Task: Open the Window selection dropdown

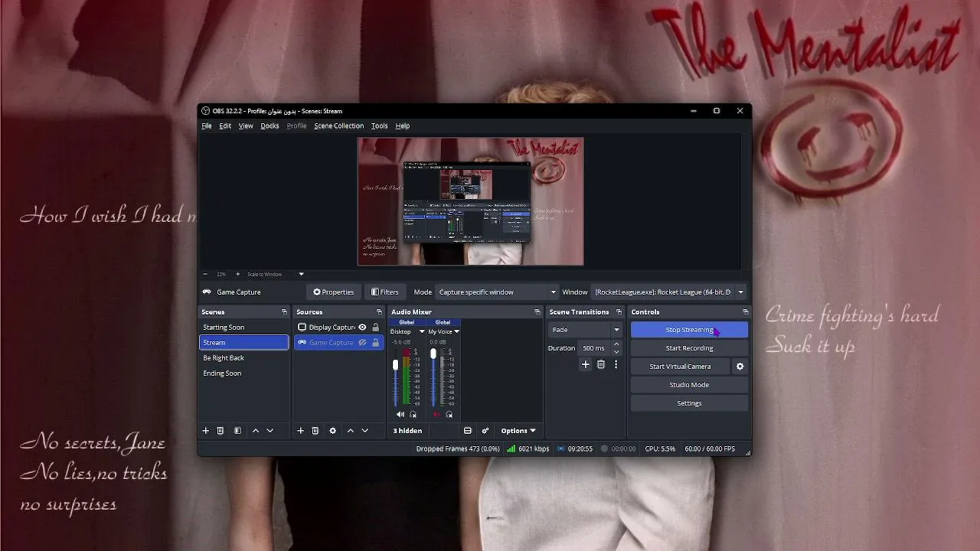Action: click(669, 292)
